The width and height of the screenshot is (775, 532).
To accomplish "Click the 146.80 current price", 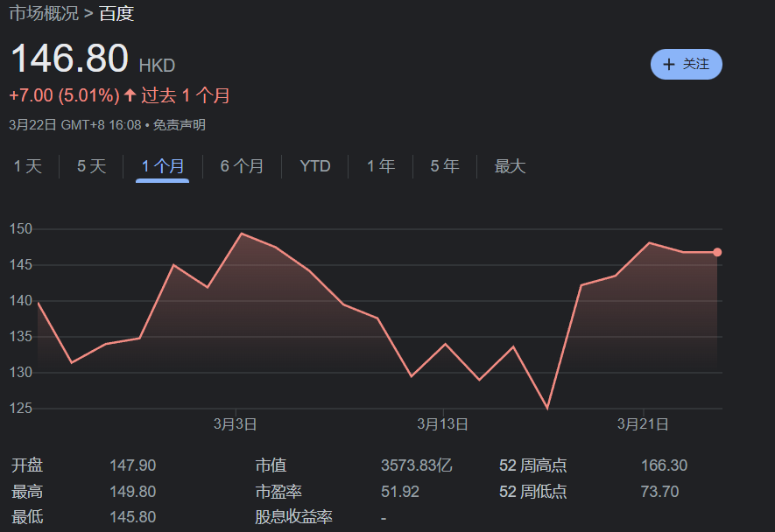I will pos(70,59).
